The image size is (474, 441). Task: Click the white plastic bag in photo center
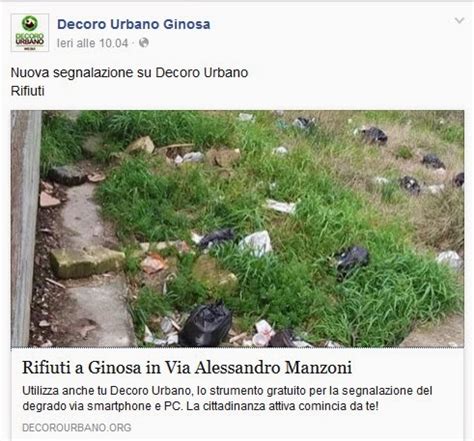[256, 244]
